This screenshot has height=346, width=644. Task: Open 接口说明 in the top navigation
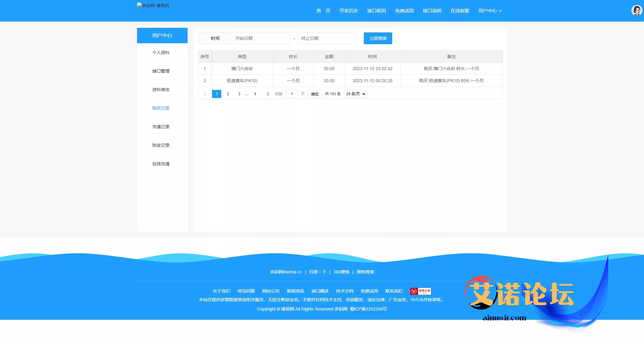(432, 11)
